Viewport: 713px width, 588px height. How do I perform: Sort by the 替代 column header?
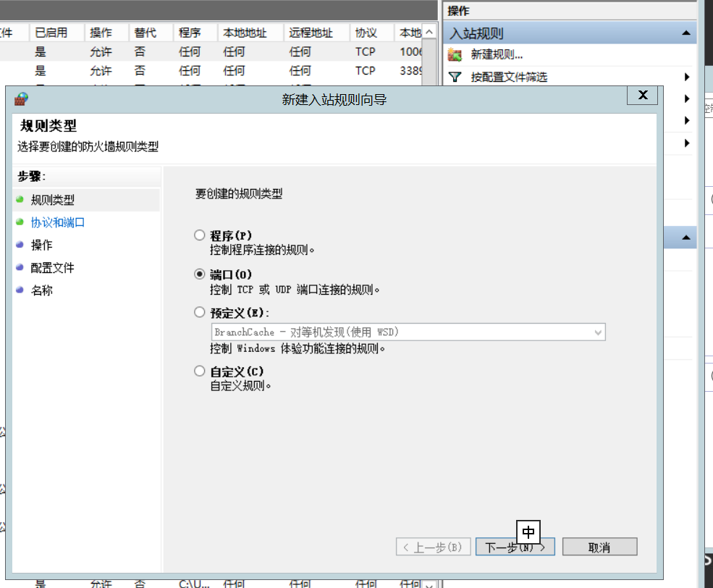coord(151,33)
